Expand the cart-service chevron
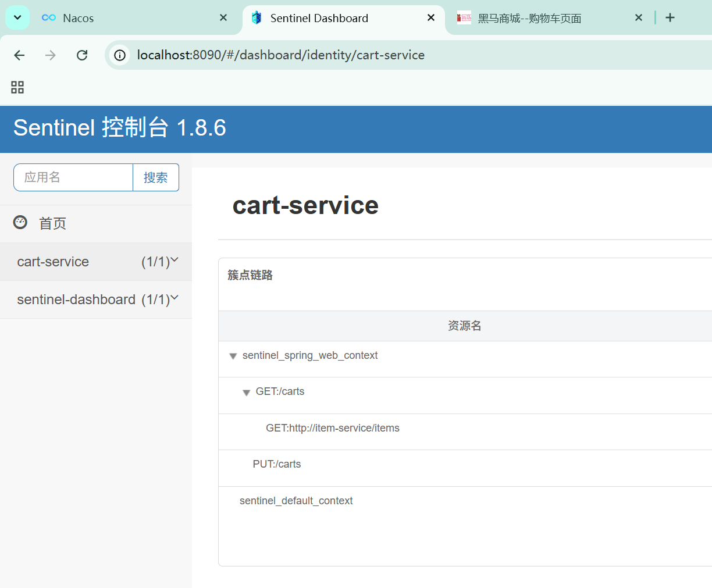Viewport: 712px width, 588px height. [174, 260]
